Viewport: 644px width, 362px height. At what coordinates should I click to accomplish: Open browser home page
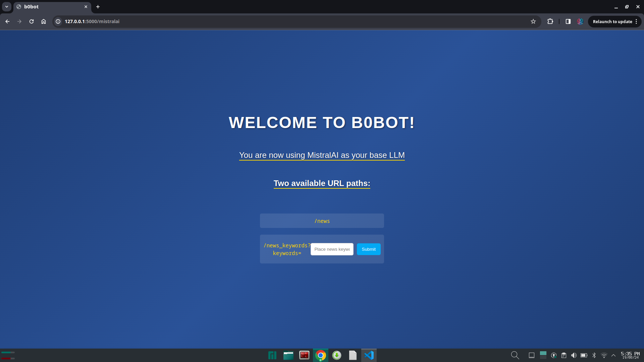44,21
